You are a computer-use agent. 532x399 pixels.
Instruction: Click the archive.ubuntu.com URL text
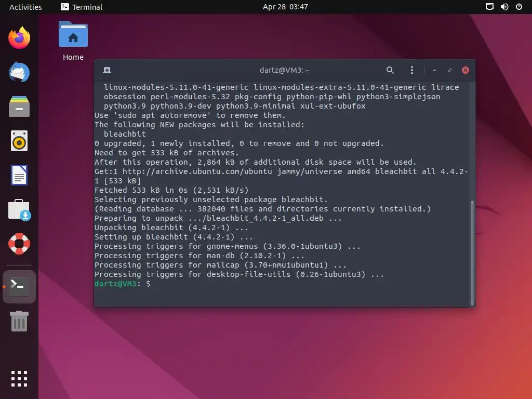tap(197, 171)
